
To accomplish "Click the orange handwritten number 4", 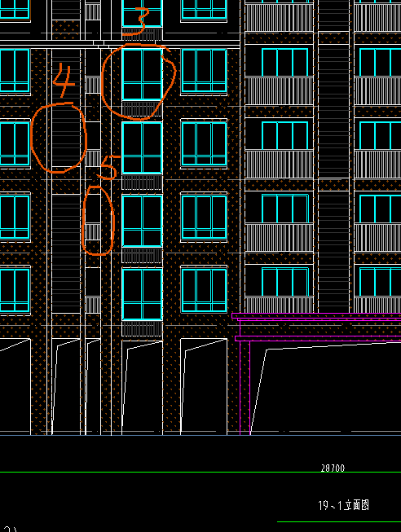I will [x=64, y=81].
